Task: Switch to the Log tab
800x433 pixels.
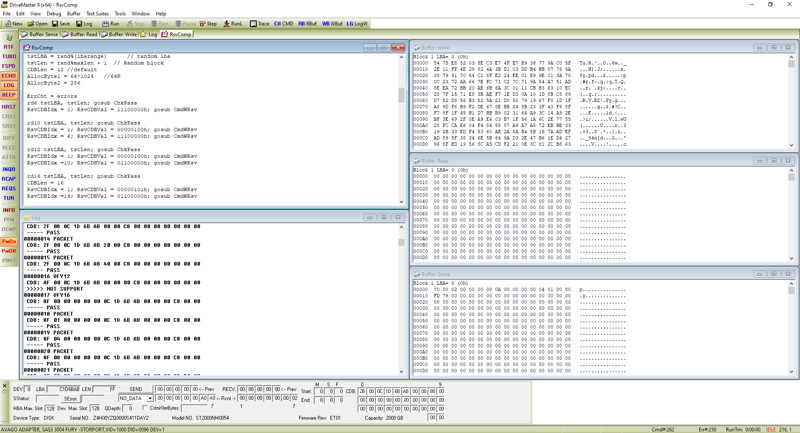Action: click(x=149, y=34)
